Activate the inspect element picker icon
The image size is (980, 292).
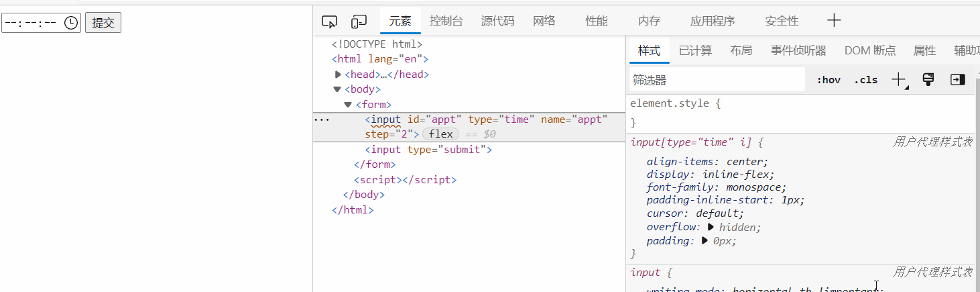(328, 21)
